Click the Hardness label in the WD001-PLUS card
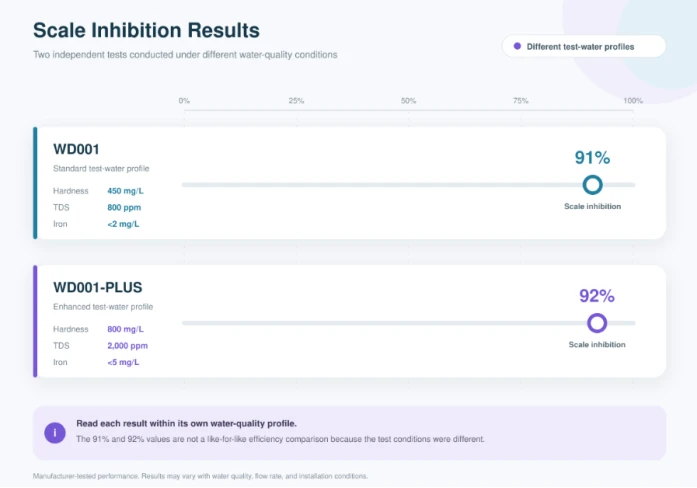This screenshot has width=697, height=488. click(71, 329)
